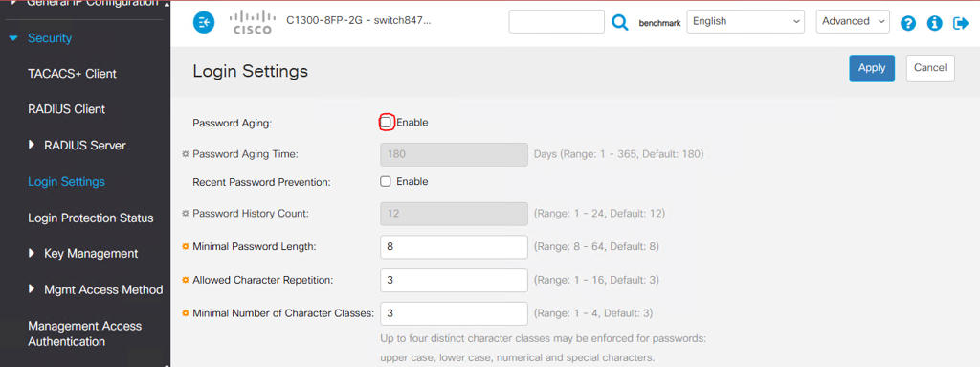Click the C1300-8FP-2G switch name text

[359, 21]
